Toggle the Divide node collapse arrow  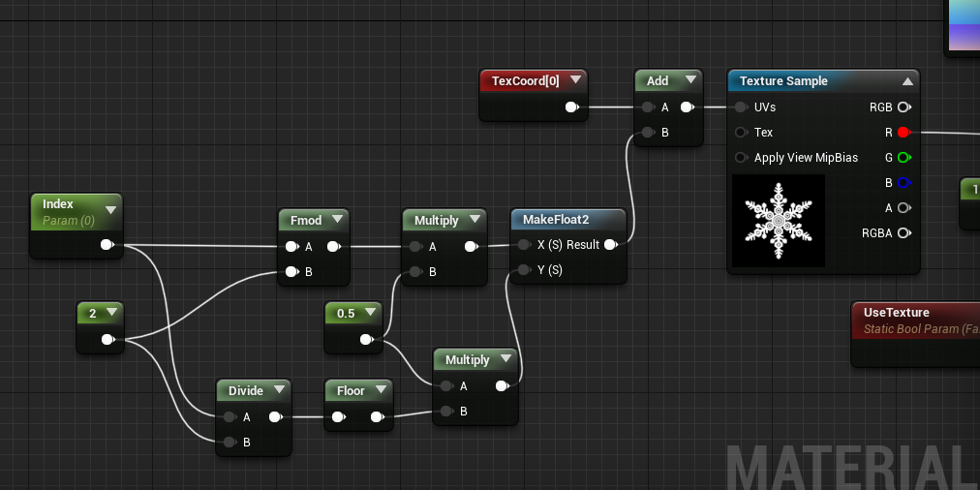tap(279, 388)
